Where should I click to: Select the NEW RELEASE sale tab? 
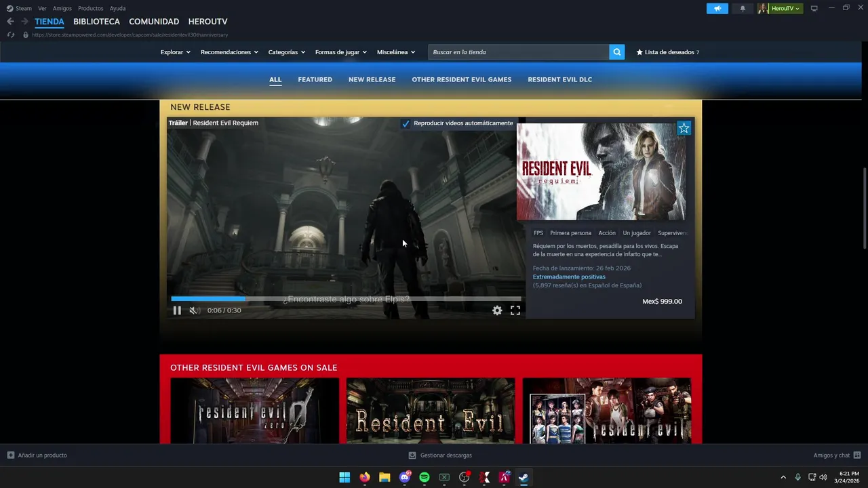[x=372, y=79]
